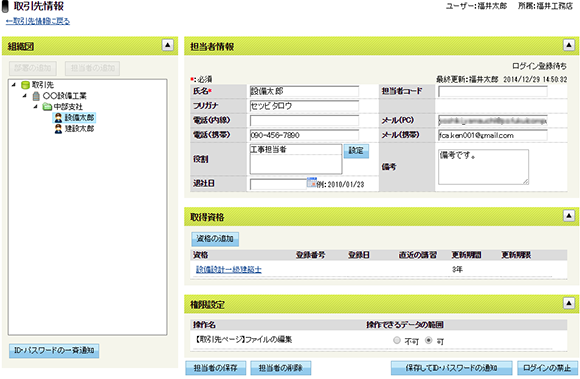Click the 担当者の保存 button
This screenshot has height=379, width=580.
(216, 368)
